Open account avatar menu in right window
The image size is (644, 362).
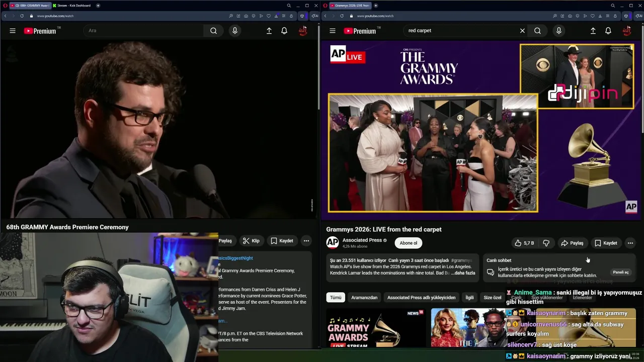point(627,31)
